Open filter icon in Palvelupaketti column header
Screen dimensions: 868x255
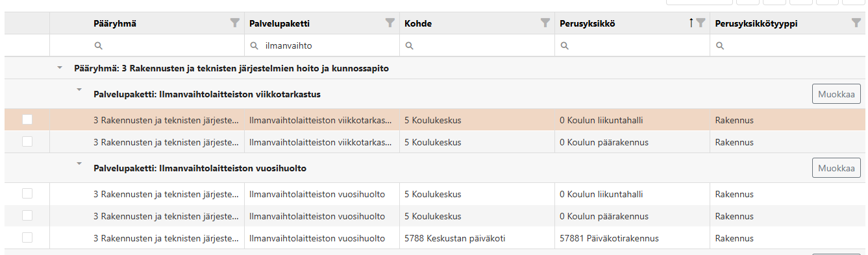390,23
